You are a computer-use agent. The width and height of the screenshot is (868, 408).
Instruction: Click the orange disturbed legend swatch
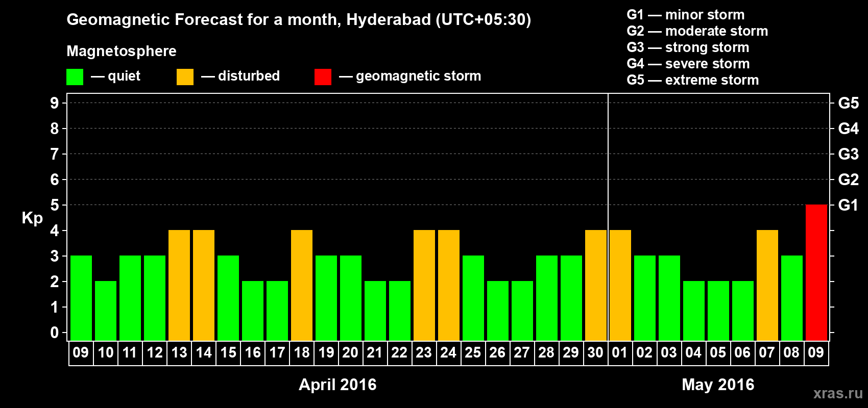coord(185,77)
